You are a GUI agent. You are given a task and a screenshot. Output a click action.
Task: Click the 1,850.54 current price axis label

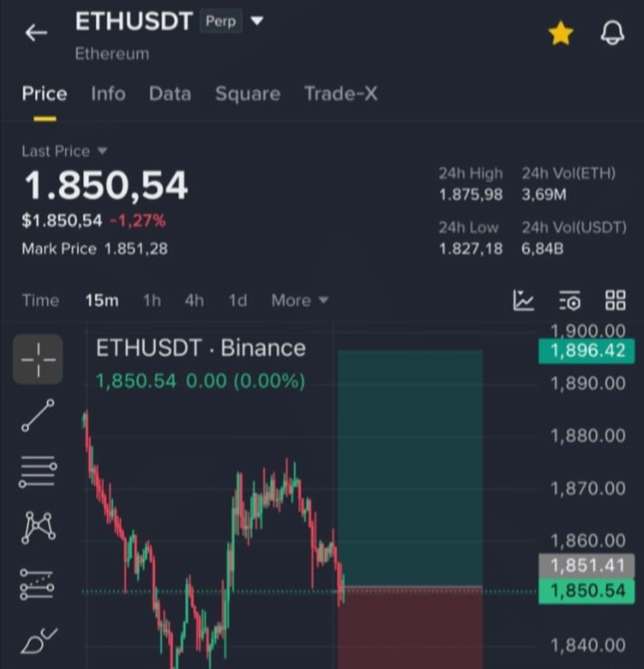586,591
